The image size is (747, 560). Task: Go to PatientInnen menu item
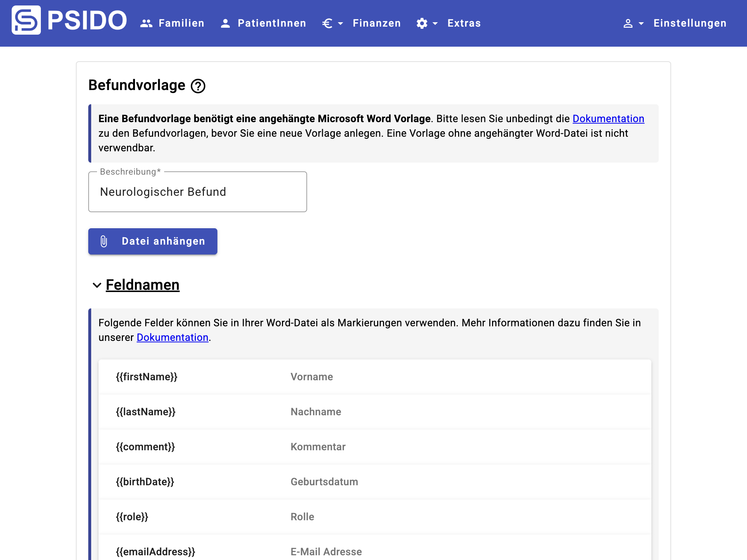coord(272,23)
